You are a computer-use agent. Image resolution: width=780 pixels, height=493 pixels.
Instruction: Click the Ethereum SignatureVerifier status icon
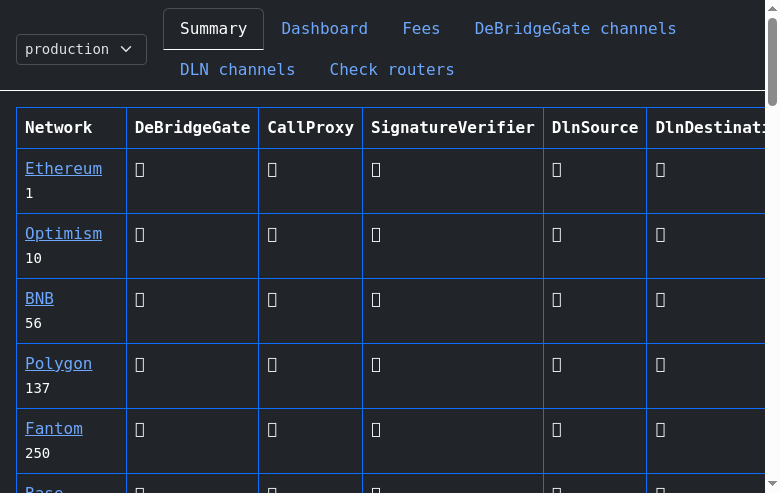pyautogui.click(x=376, y=170)
